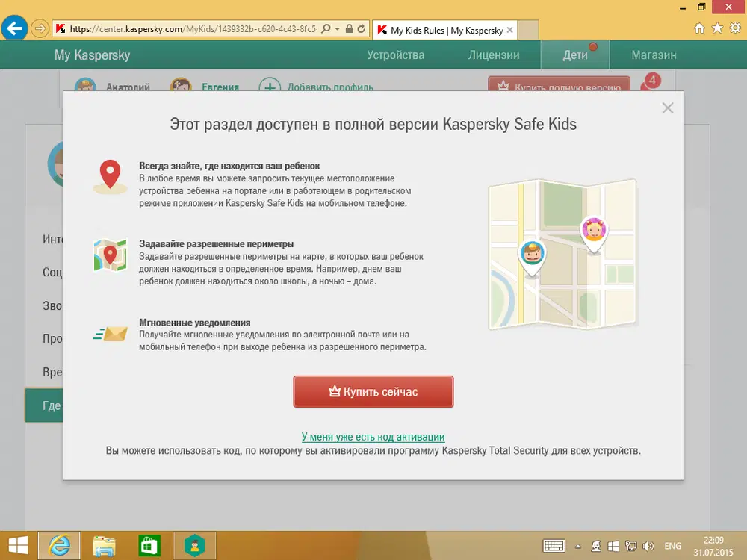747x560 pixels.
Task: Click the network tray icon
Action: point(630,547)
